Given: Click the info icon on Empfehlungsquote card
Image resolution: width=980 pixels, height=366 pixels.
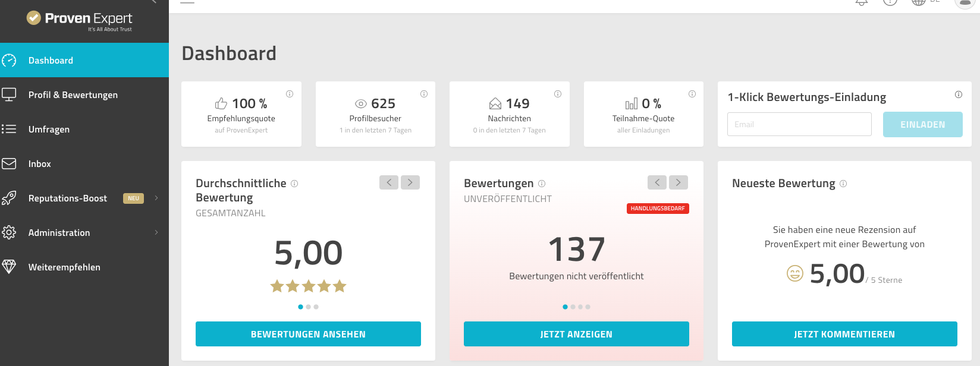Looking at the screenshot, I should [290, 94].
